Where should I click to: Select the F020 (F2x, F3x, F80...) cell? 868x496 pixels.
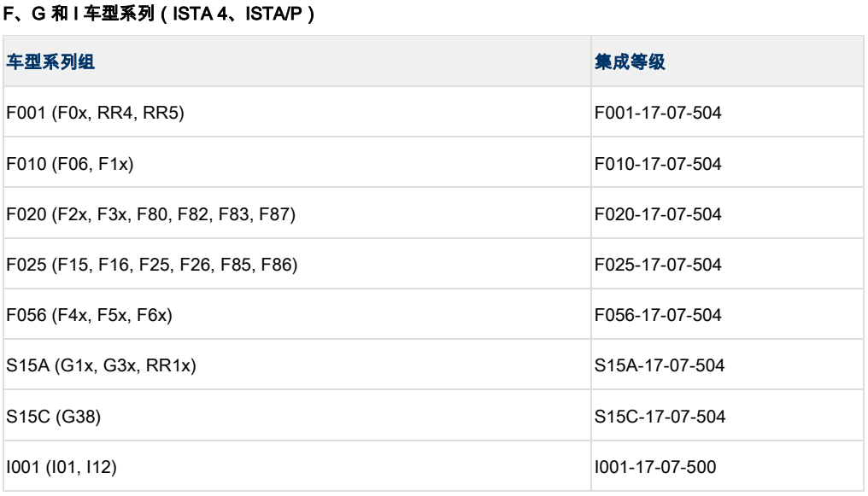click(151, 214)
